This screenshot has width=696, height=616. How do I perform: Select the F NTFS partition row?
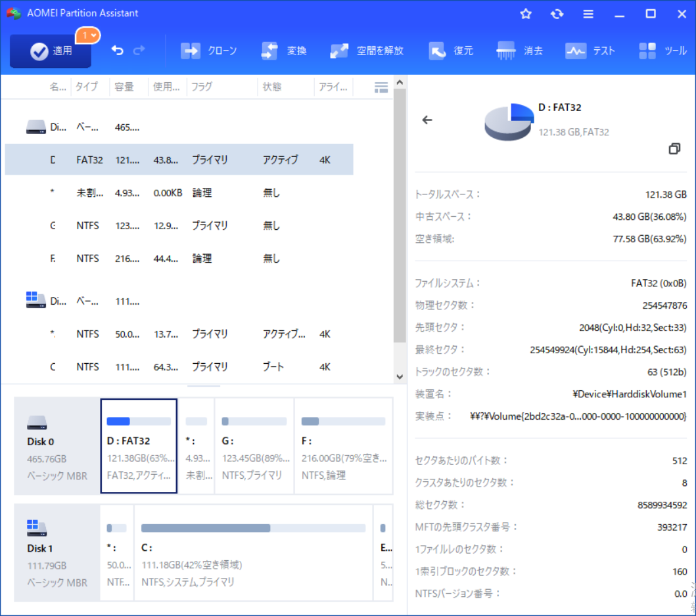click(x=179, y=258)
